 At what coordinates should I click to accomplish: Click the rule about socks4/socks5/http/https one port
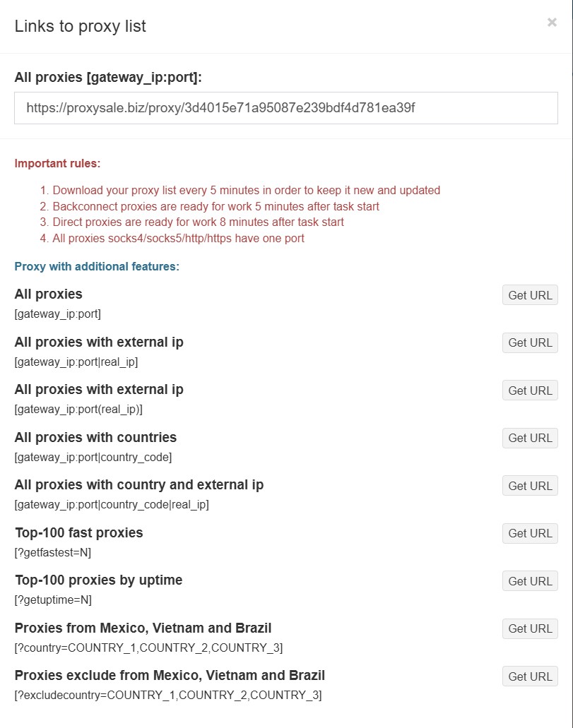point(178,238)
